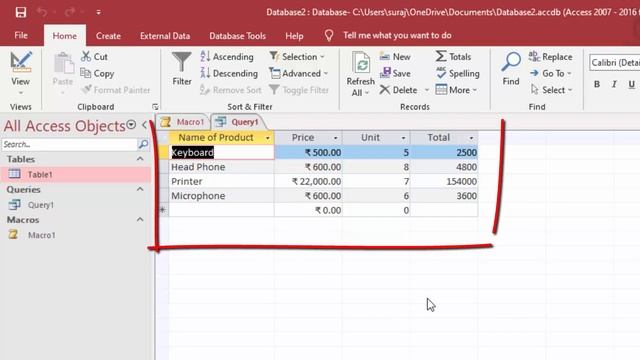The width and height of the screenshot is (640, 360).
Task: Open the Help ribbon tab
Action: (x=294, y=36)
